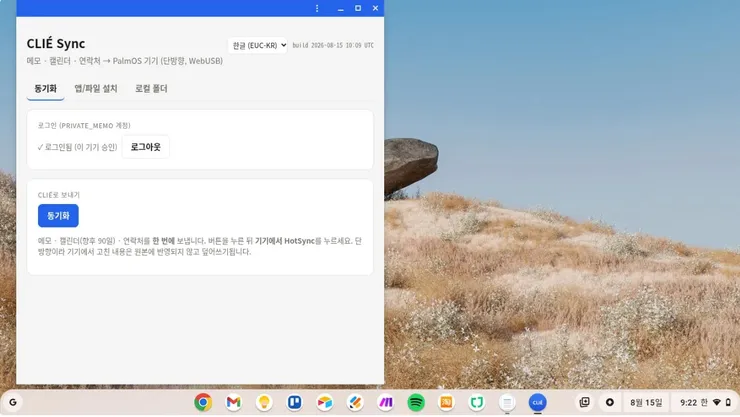This screenshot has height=417, width=740.
Task: Click the 로그인됨 (이 기기 승인) status text
Action: coord(77,147)
